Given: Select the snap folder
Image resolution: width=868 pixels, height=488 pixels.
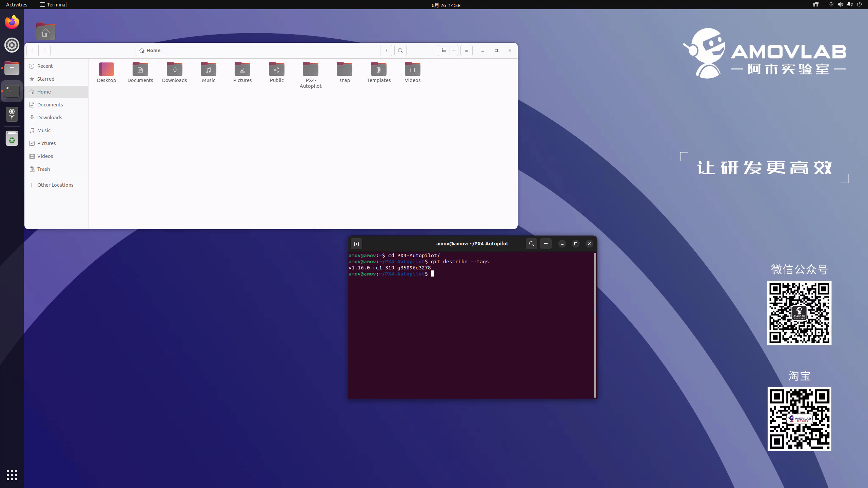Looking at the screenshot, I should point(344,73).
